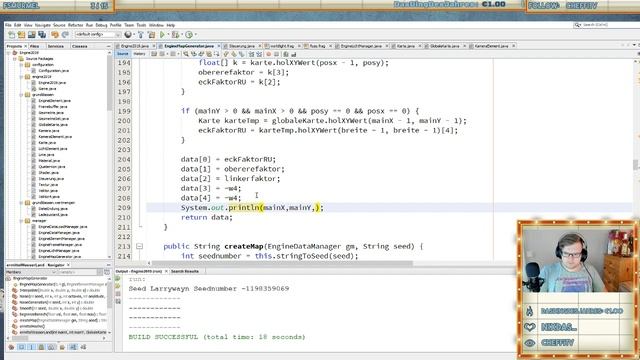Click the Build Project hammer icon
The image size is (640, 360).
click(x=141, y=35)
